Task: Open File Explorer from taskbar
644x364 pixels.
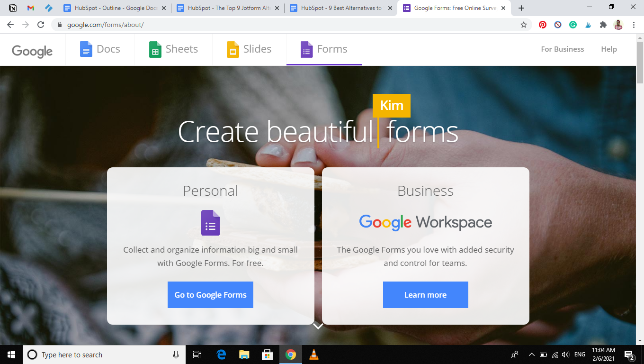Action: (244, 355)
